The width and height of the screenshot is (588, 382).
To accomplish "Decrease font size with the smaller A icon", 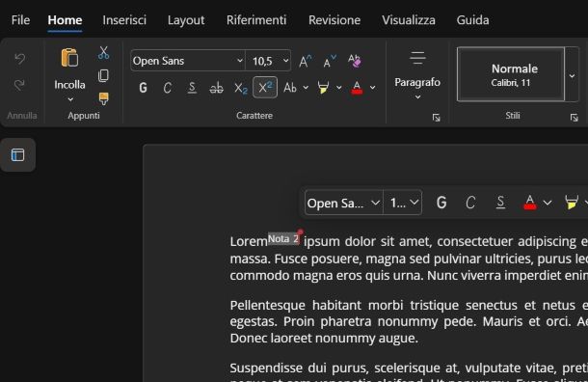I will click(x=330, y=61).
